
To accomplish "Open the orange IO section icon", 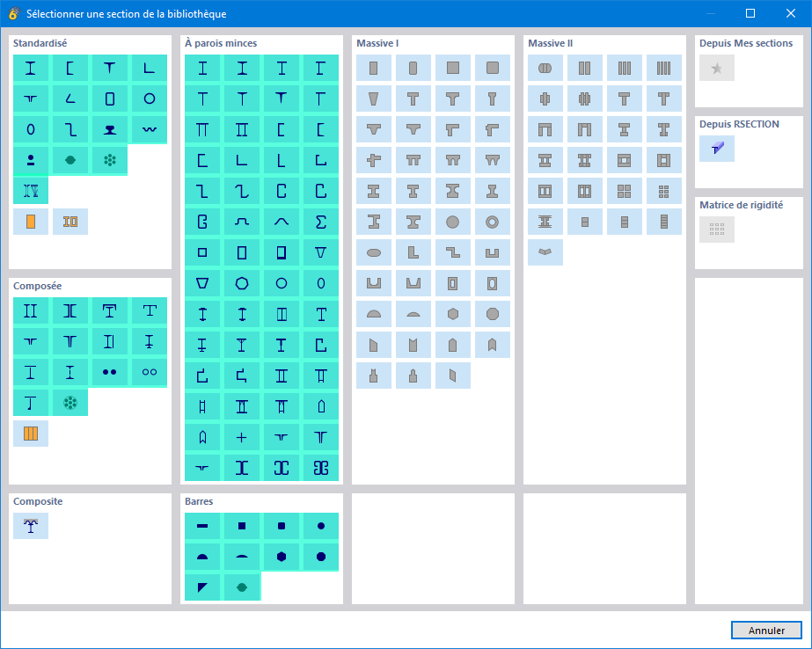I will (x=69, y=222).
